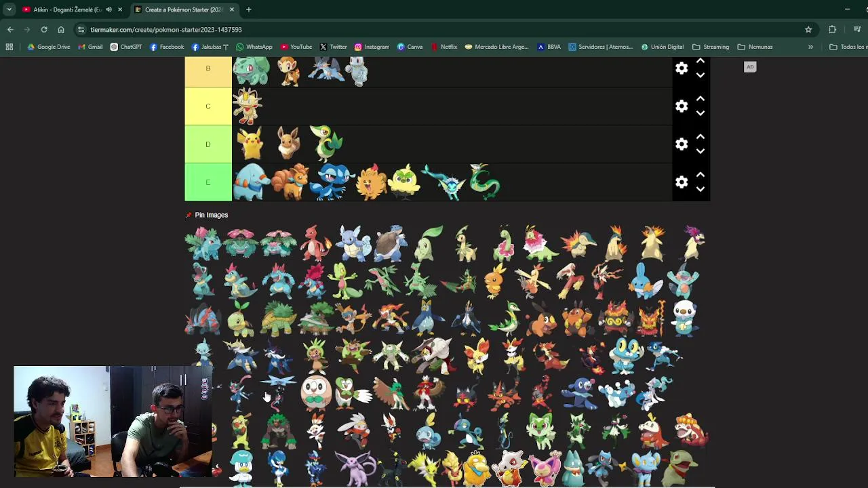
Task: Bookmark this page with star icon
Action: tap(808, 30)
